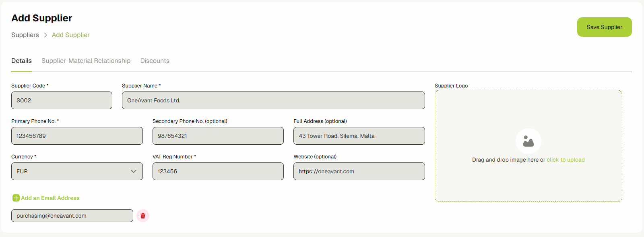Click the image placeholder icon in logo area
The height and width of the screenshot is (237, 644).
(528, 141)
